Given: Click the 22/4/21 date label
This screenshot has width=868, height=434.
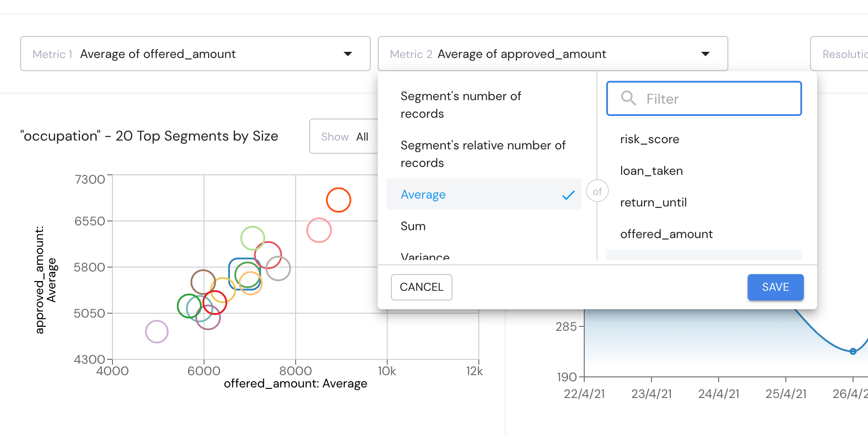Looking at the screenshot, I should (584, 394).
